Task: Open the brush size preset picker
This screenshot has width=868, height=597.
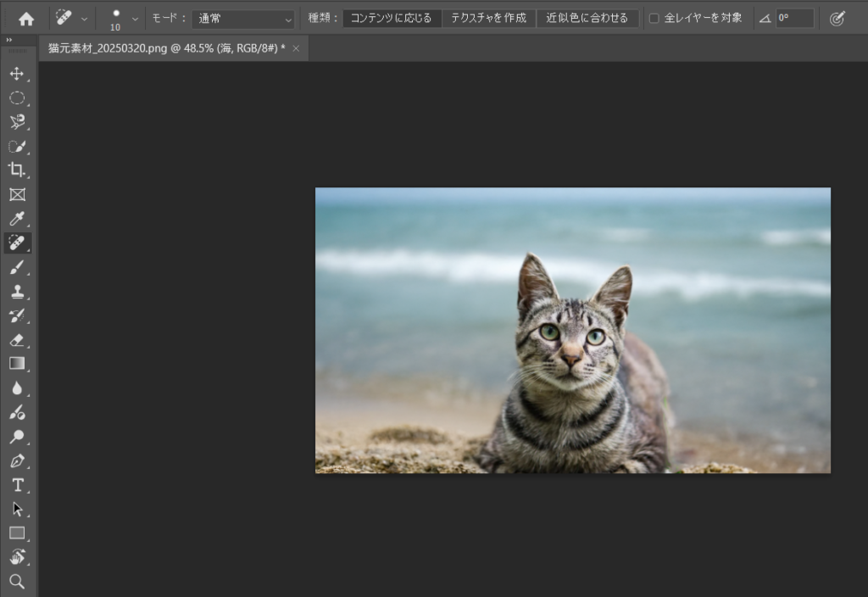Action: (134, 19)
